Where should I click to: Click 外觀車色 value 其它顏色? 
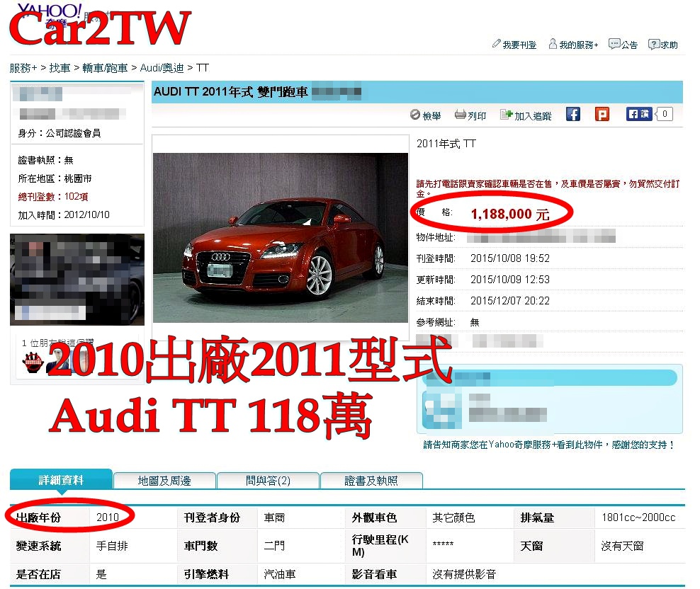453,517
